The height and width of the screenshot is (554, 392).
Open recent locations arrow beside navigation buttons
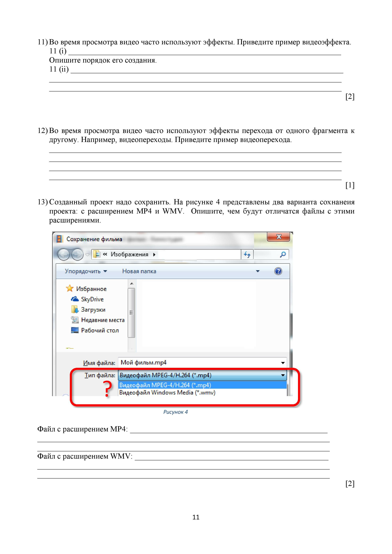point(87,255)
